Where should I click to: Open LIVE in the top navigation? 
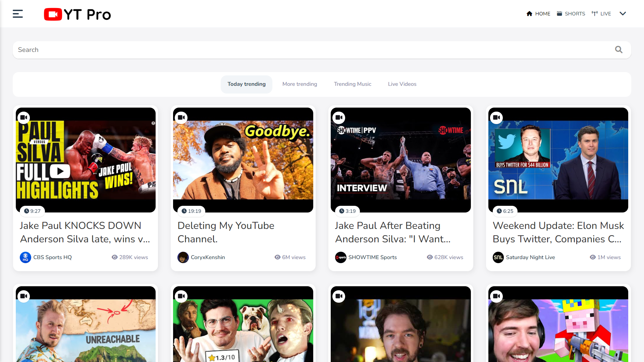pyautogui.click(x=601, y=14)
